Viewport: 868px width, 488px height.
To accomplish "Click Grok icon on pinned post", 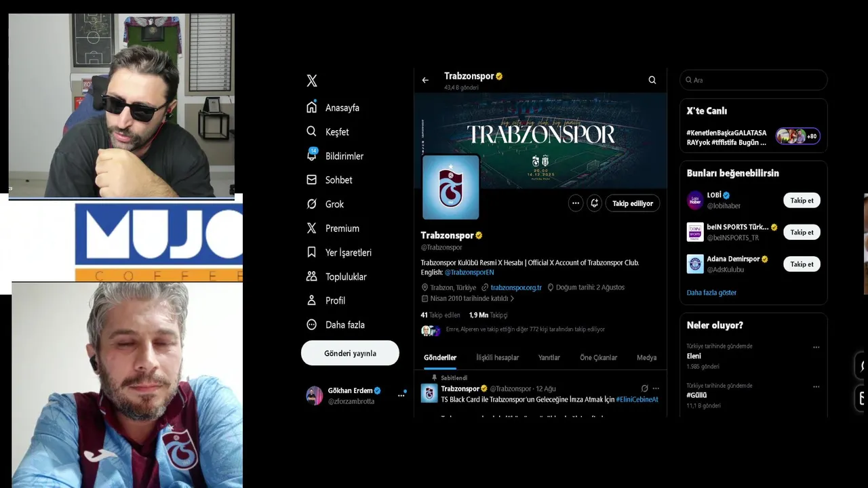I will (644, 388).
